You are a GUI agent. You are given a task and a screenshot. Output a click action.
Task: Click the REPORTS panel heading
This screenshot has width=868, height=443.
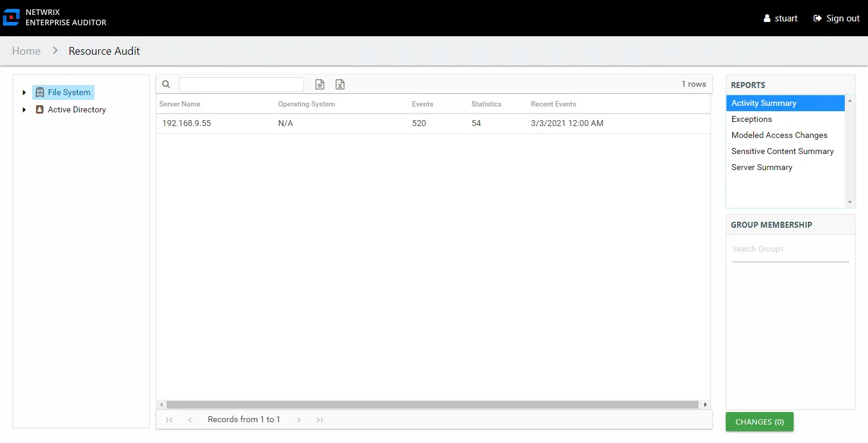tap(748, 85)
